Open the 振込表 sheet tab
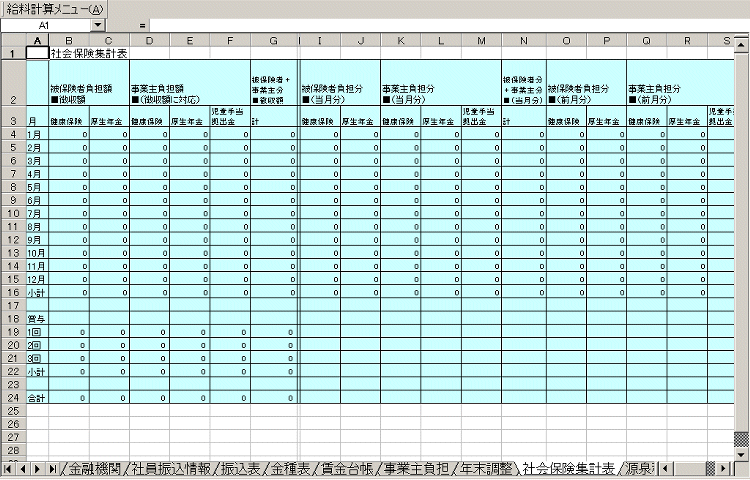 242,468
